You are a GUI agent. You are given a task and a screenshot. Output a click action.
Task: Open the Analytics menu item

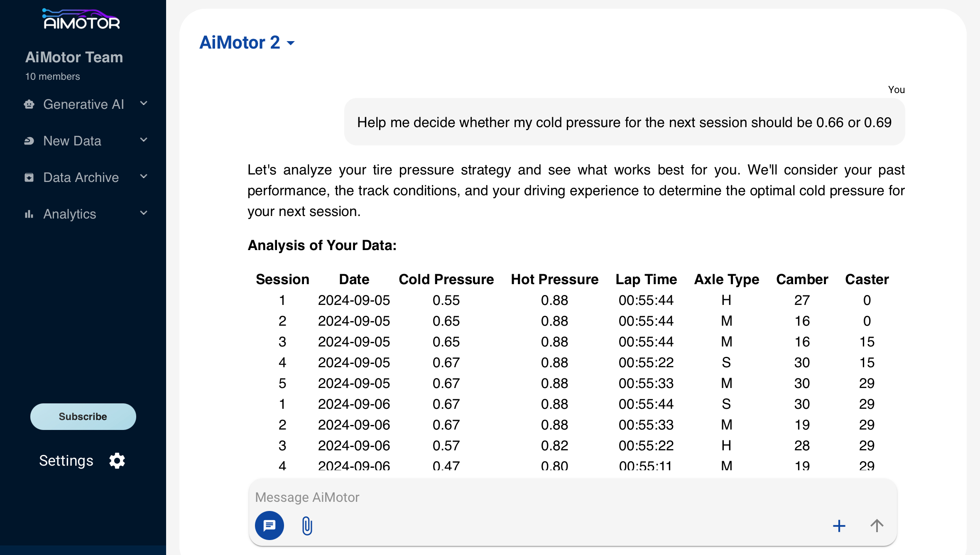[70, 214]
